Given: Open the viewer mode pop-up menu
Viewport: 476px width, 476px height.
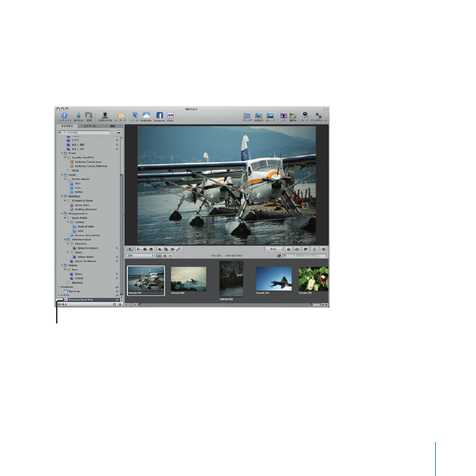Looking at the screenshot, I should (x=275, y=249).
